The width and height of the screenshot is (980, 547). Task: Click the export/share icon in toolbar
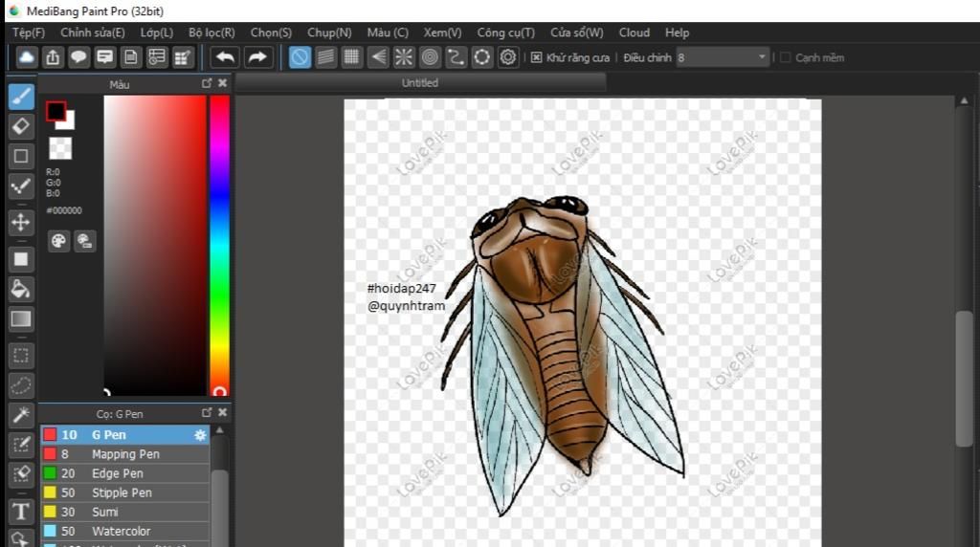(x=53, y=57)
